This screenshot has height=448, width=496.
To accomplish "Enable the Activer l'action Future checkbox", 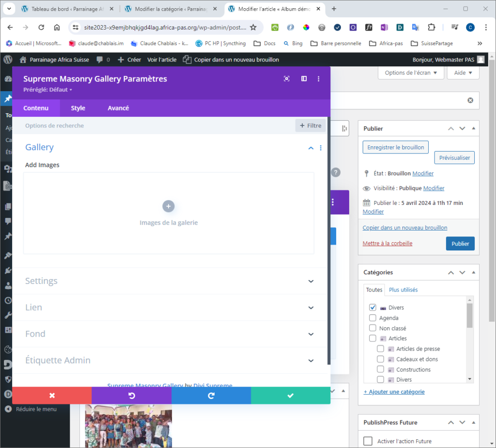I will (x=368, y=441).
